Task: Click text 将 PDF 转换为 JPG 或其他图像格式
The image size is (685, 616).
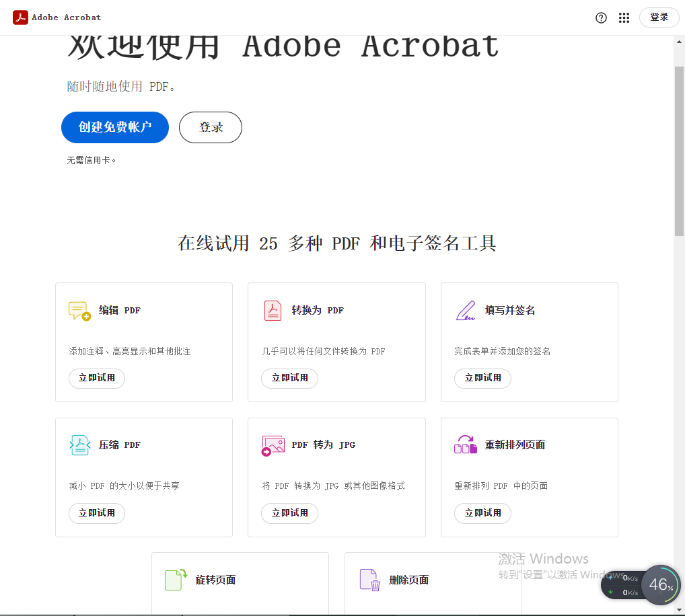Action: (333, 486)
